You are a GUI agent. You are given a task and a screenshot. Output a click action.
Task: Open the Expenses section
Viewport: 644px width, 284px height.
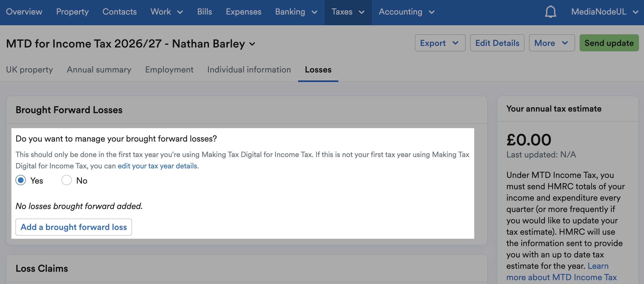243,12
